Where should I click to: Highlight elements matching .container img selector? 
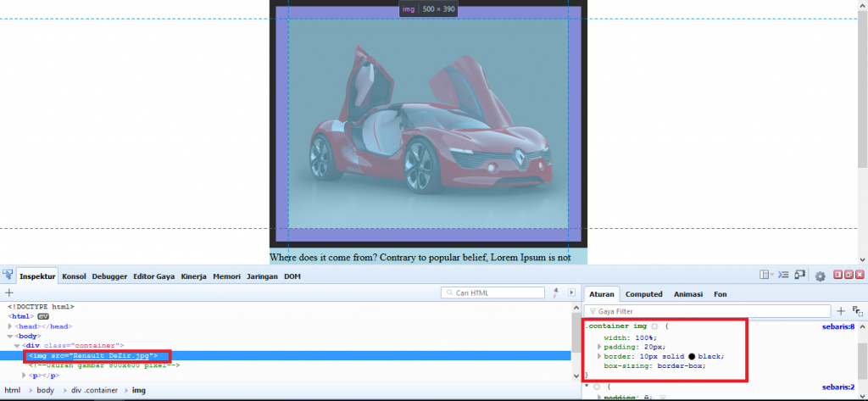coord(654,326)
